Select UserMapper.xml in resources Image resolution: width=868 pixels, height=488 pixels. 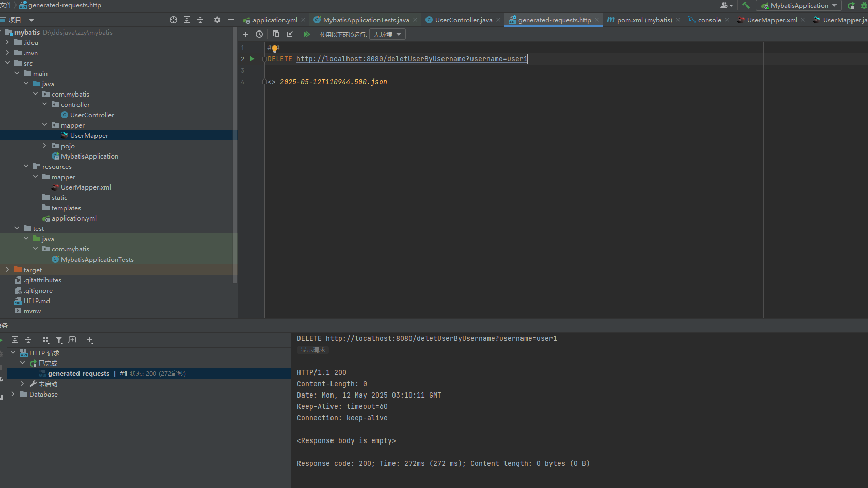pos(86,187)
